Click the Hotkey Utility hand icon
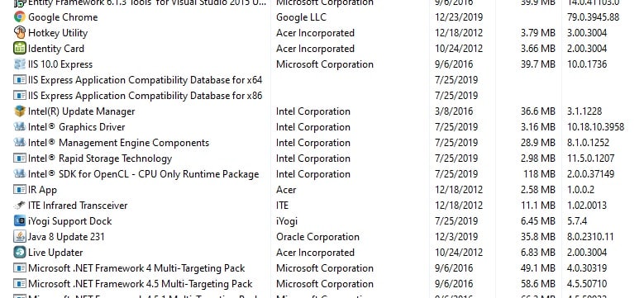 pyautogui.click(x=19, y=32)
